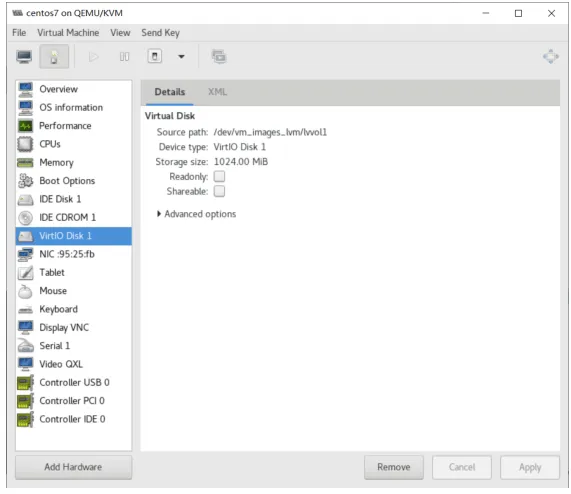Enable the Readonly checkbox

point(219,177)
